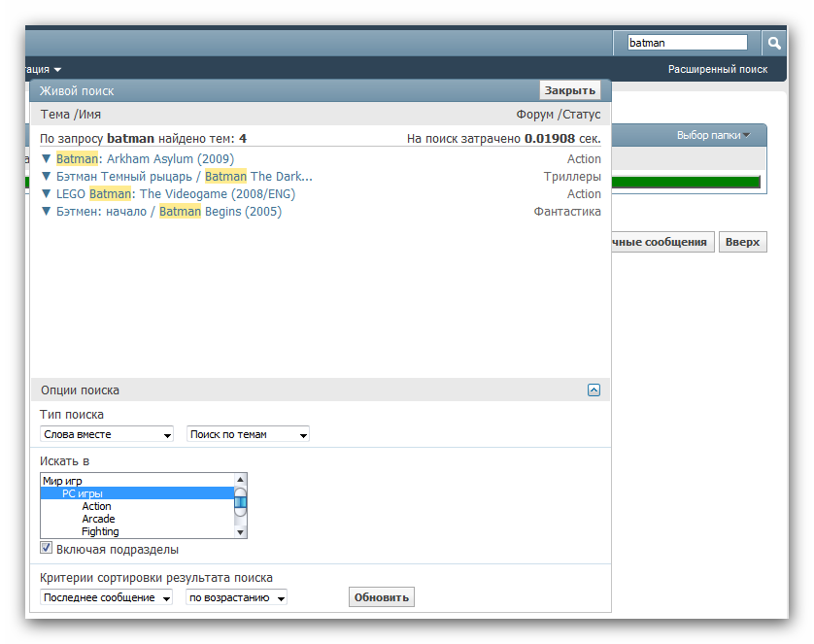The height and width of the screenshot is (644, 814).
Task: Click Action label of LEGO Batman row
Action: [584, 193]
